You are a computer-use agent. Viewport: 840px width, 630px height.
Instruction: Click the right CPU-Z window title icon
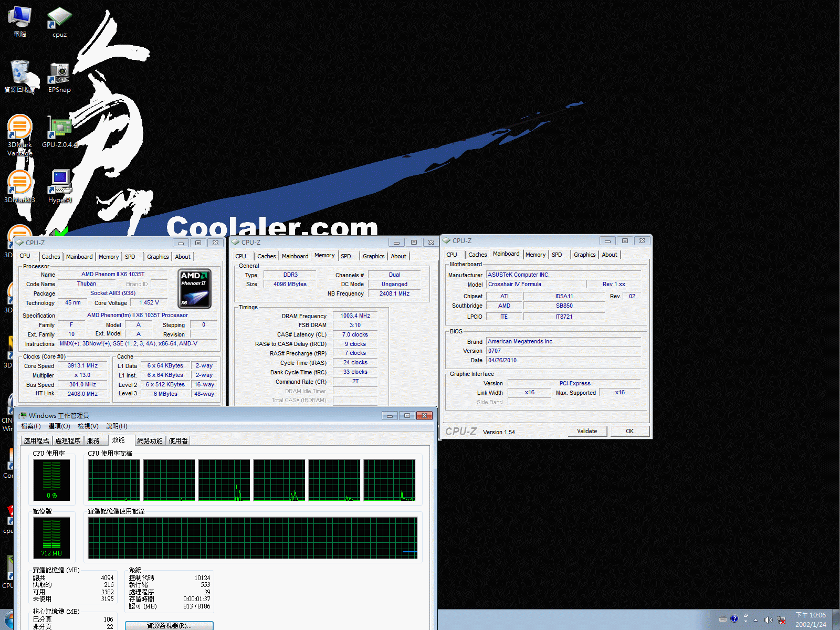click(447, 240)
